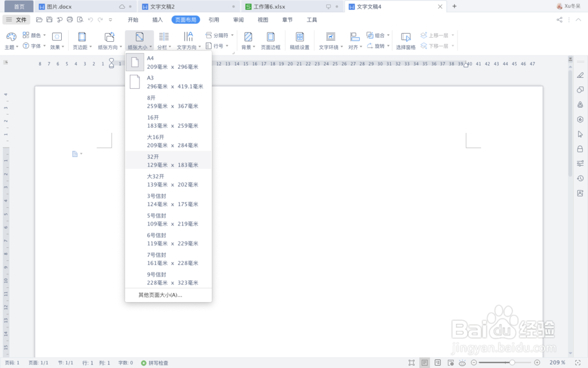Open the 字体 font scheme dropdown

(x=34, y=46)
